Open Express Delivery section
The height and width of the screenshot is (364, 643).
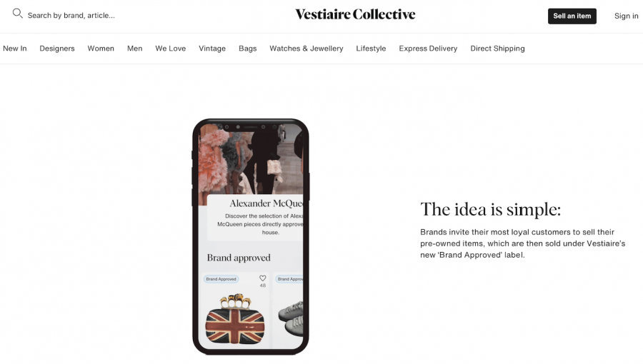pyautogui.click(x=428, y=49)
